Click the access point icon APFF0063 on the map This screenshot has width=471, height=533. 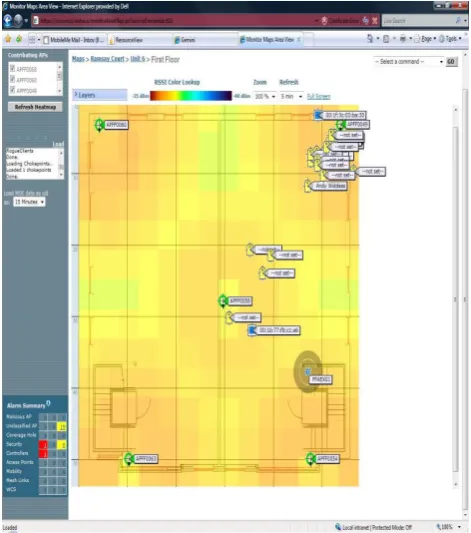129,459
